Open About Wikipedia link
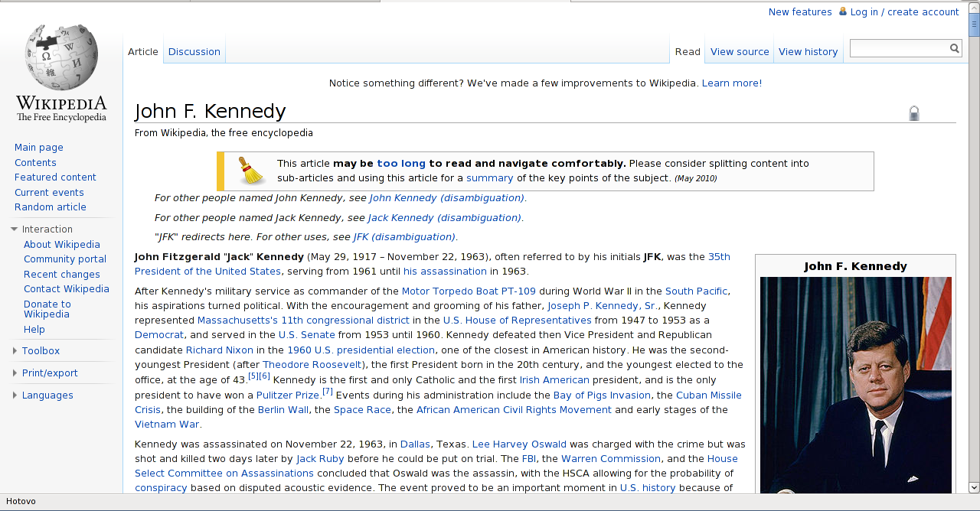This screenshot has width=980, height=511. pos(62,245)
